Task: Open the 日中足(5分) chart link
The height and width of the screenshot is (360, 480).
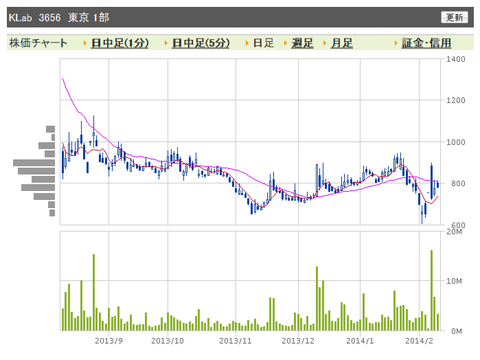Action: click(201, 43)
